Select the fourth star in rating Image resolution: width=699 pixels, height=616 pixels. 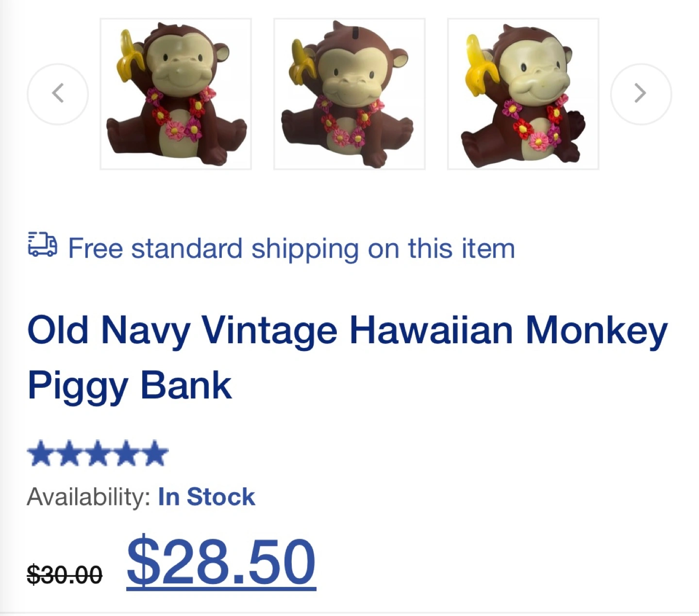(x=126, y=453)
